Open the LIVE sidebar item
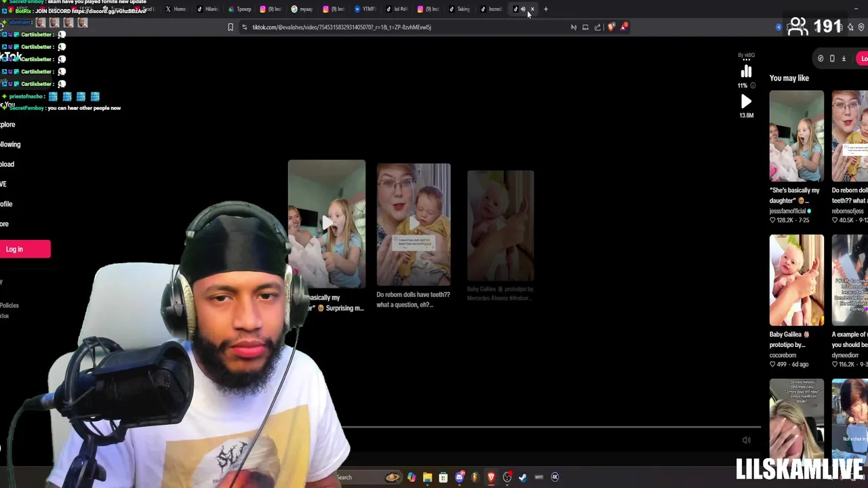 tap(3, 184)
